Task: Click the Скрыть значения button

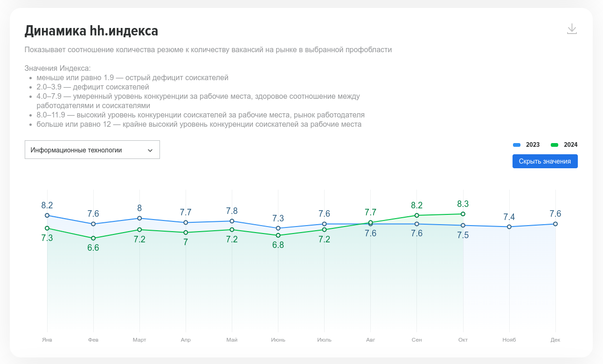Action: click(x=545, y=161)
